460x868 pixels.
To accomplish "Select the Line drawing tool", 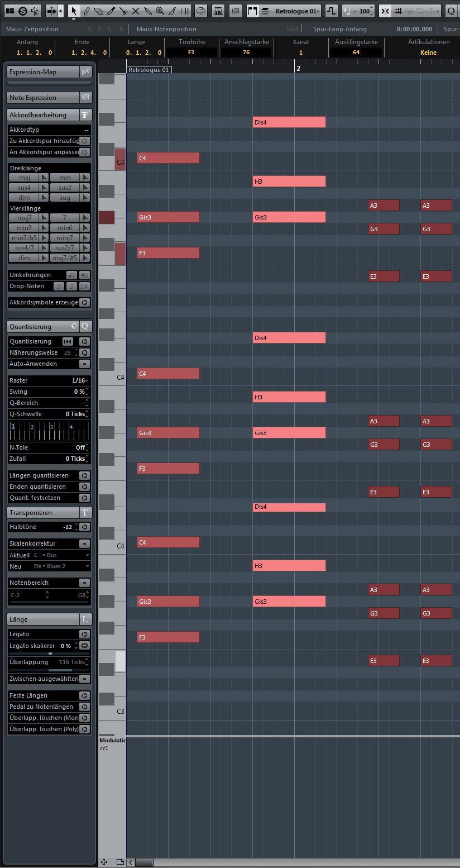I will 172,11.
